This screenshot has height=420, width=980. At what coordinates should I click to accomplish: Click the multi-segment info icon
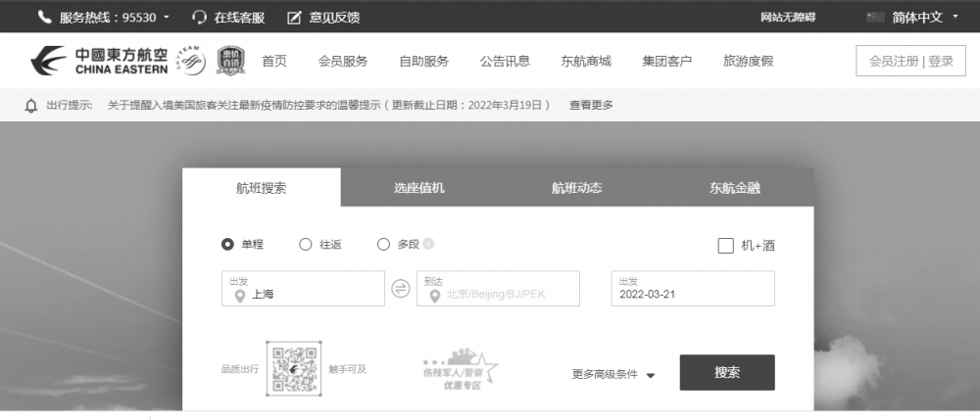click(x=428, y=244)
